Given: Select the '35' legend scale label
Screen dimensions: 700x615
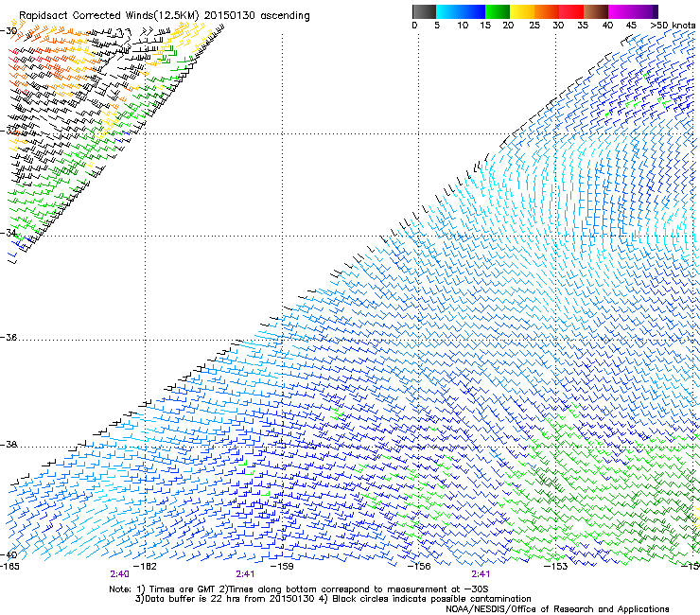Looking at the screenshot, I should (x=583, y=26).
